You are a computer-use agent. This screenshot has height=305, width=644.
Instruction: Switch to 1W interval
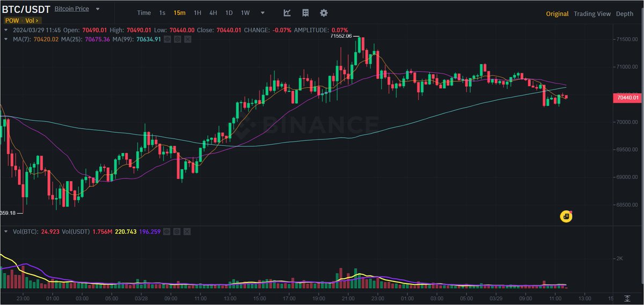tap(245, 13)
